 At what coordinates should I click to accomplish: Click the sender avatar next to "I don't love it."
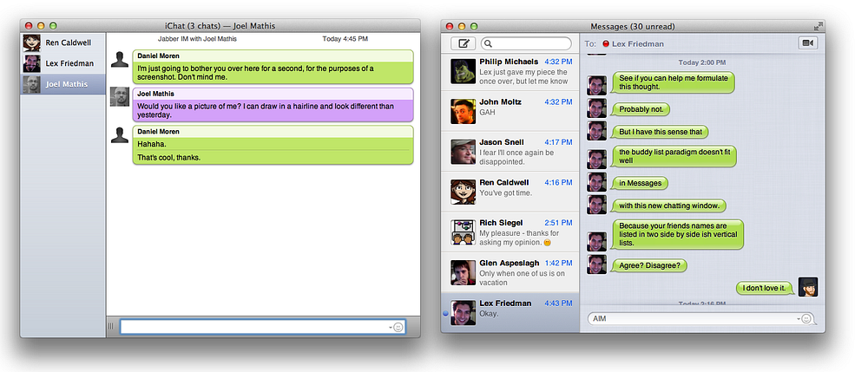coord(807,287)
